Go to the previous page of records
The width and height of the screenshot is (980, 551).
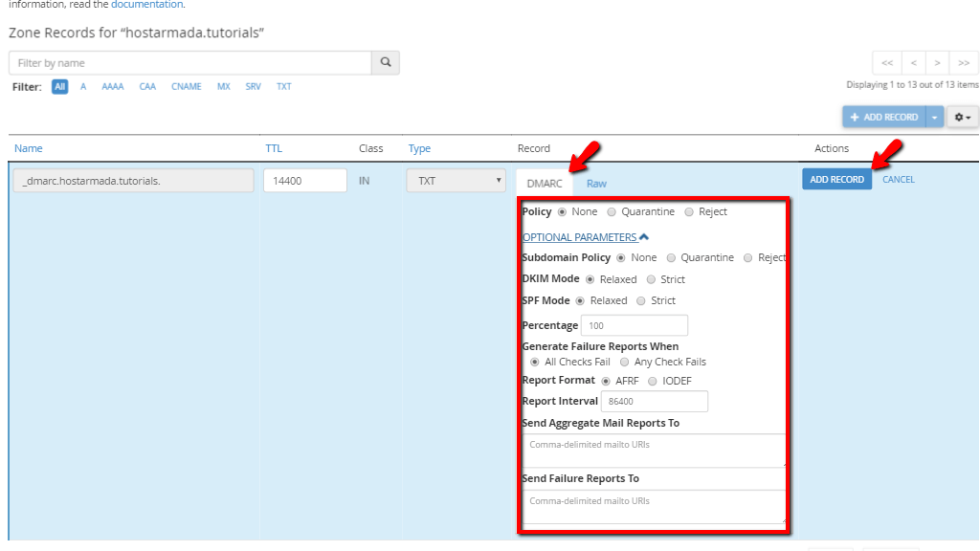tap(913, 63)
